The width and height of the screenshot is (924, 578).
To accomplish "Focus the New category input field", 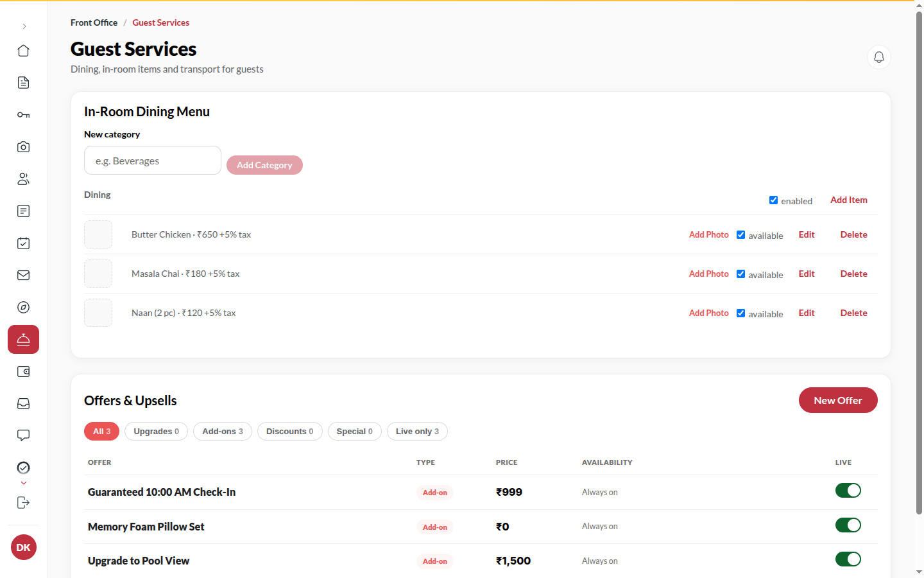I will (x=153, y=161).
